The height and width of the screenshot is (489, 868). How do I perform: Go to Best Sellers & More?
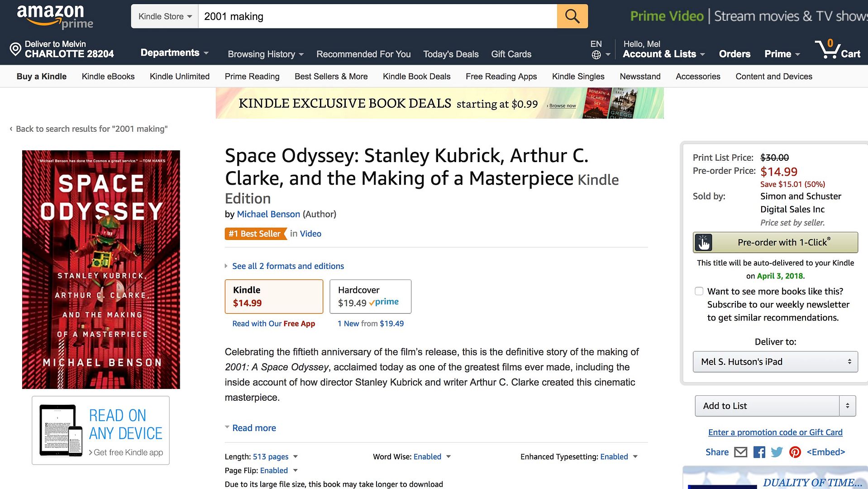tap(331, 77)
